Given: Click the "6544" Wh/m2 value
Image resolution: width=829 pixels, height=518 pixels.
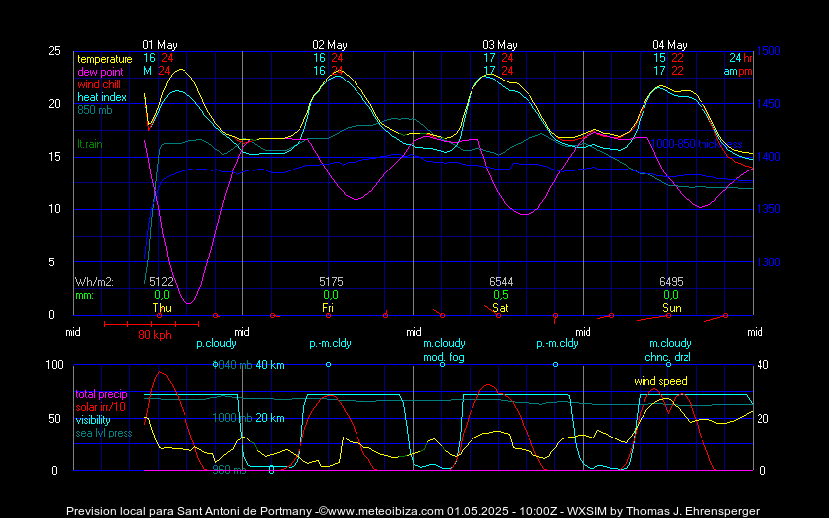Looking at the screenshot, I should (x=501, y=282).
